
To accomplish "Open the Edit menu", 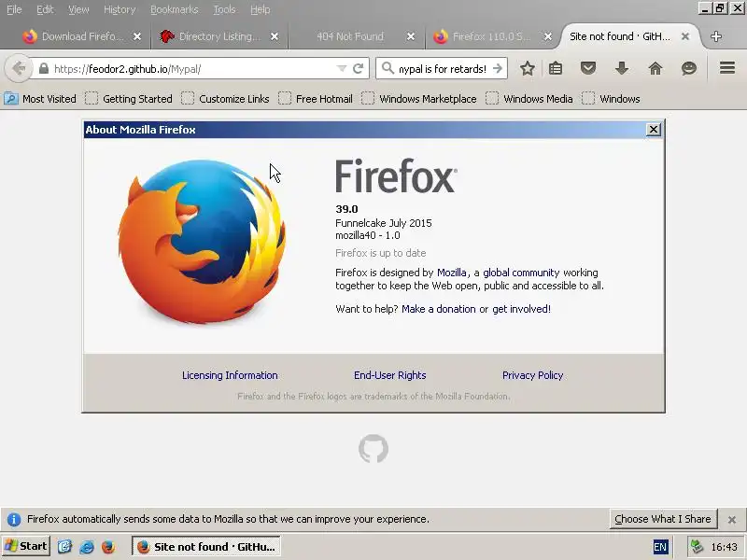I will click(45, 9).
